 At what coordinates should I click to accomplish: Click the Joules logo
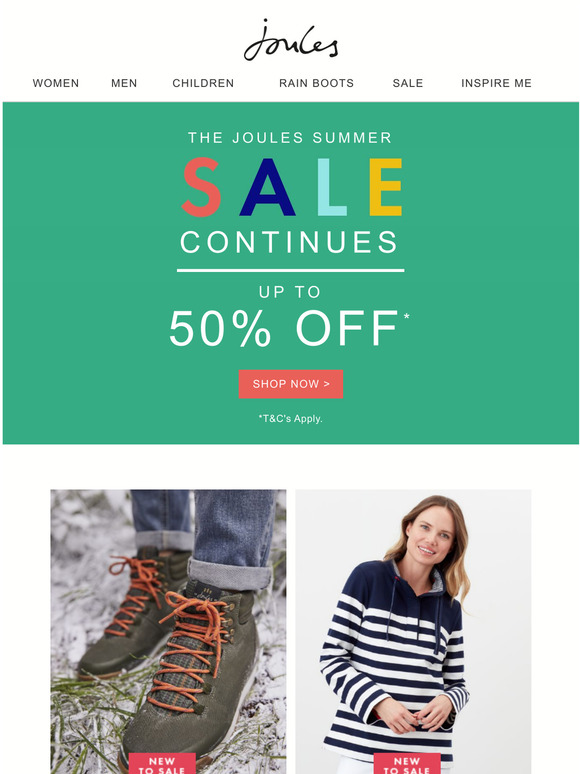(x=291, y=40)
